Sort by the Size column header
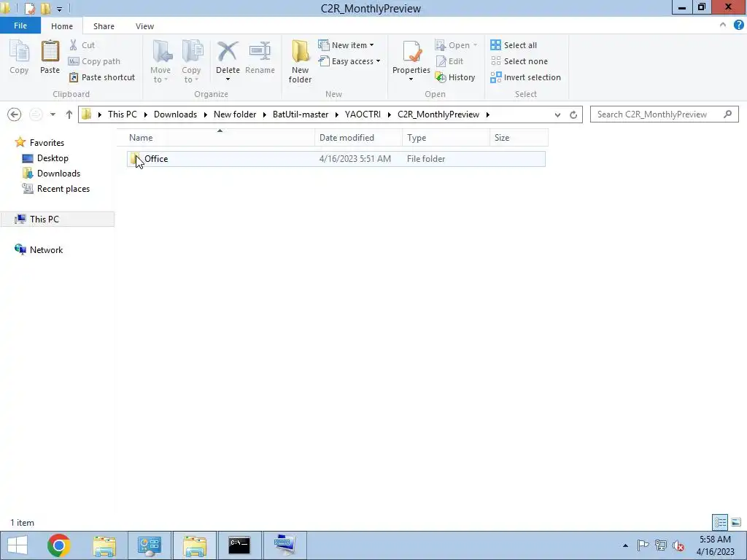 click(x=519, y=138)
